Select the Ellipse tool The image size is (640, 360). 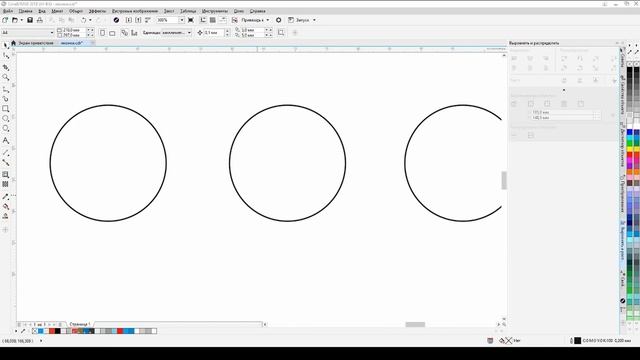coord(6,119)
